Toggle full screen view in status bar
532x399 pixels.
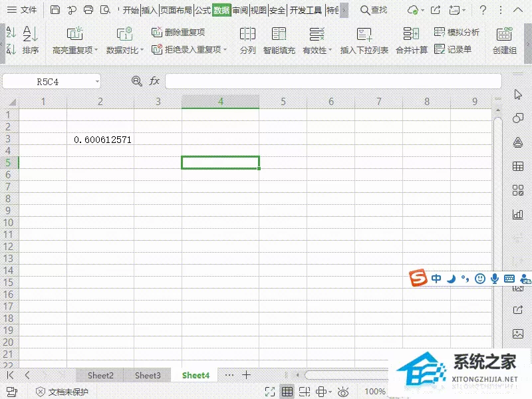click(x=270, y=392)
